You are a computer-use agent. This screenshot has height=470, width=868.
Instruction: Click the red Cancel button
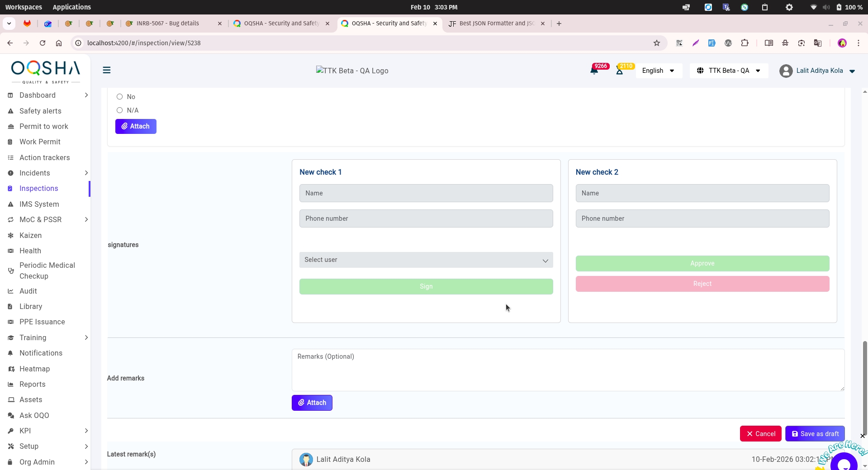point(760,434)
